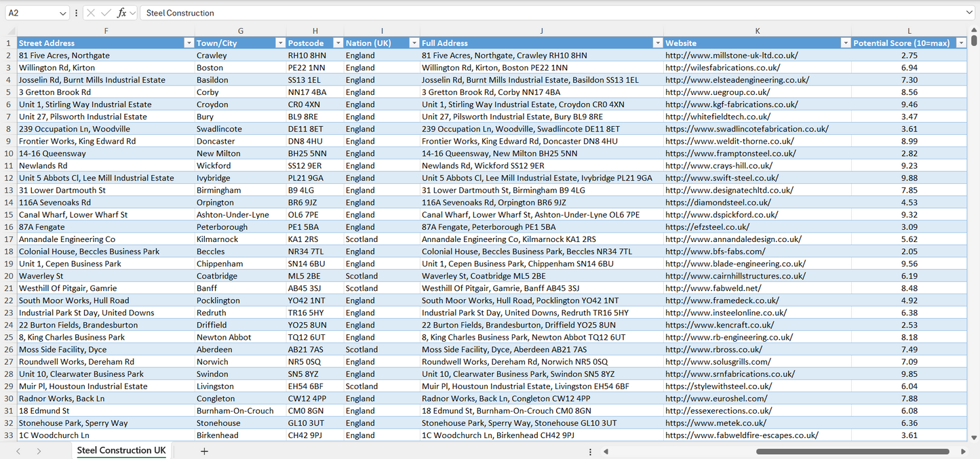Select cell Waverley St in street column
The height and width of the screenshot is (459, 980).
pyautogui.click(x=106, y=276)
